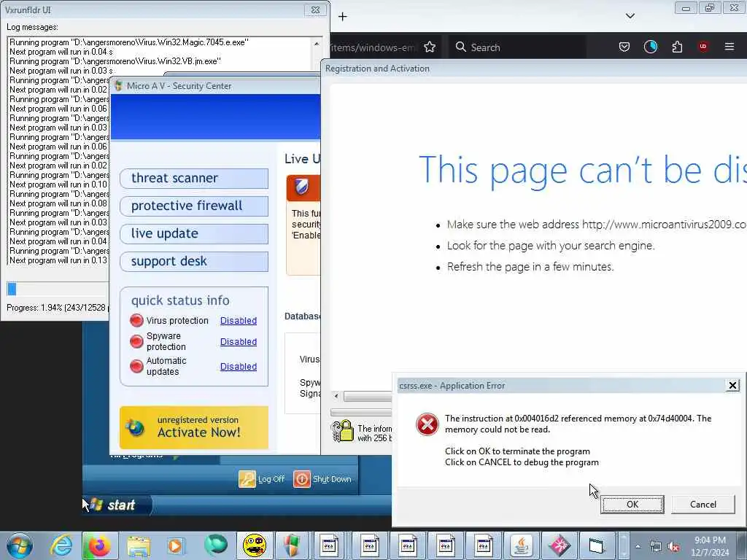Click the Activate Now globe icon

(135, 427)
